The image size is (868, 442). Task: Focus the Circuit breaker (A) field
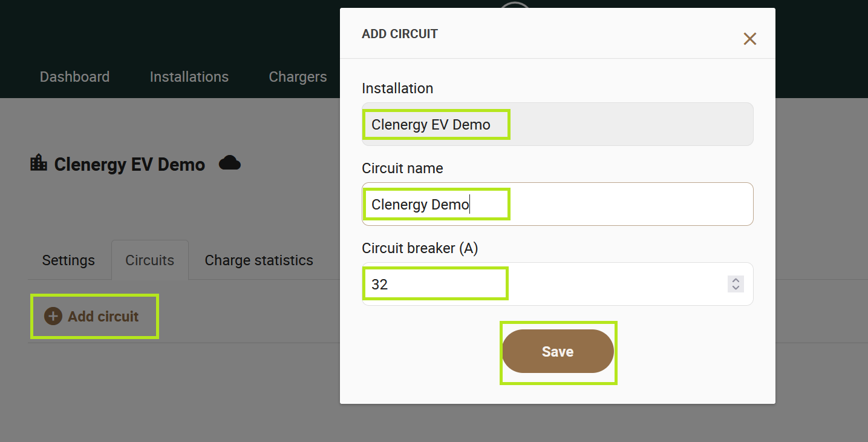tap(558, 284)
